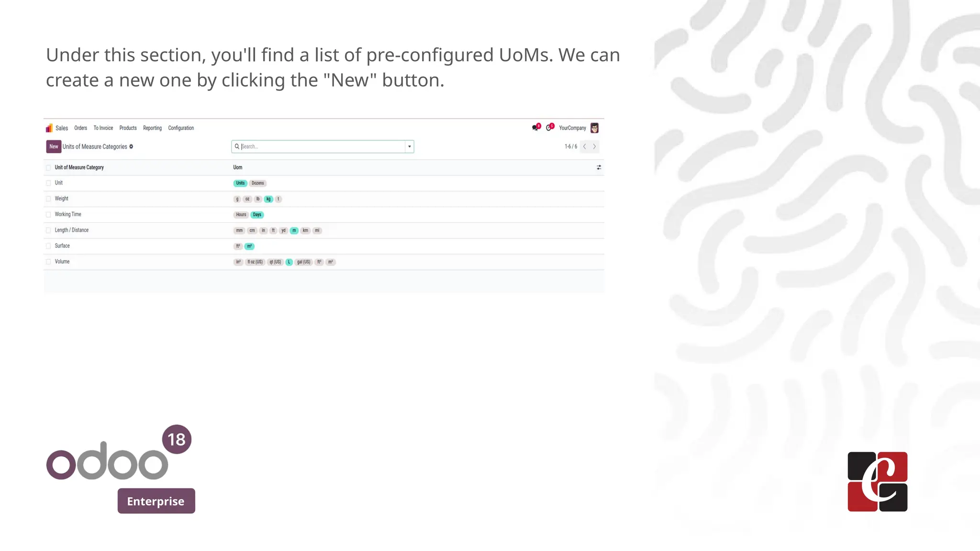Open the gear actions menu beside the title
This screenshot has width=980, height=551.
click(x=131, y=147)
